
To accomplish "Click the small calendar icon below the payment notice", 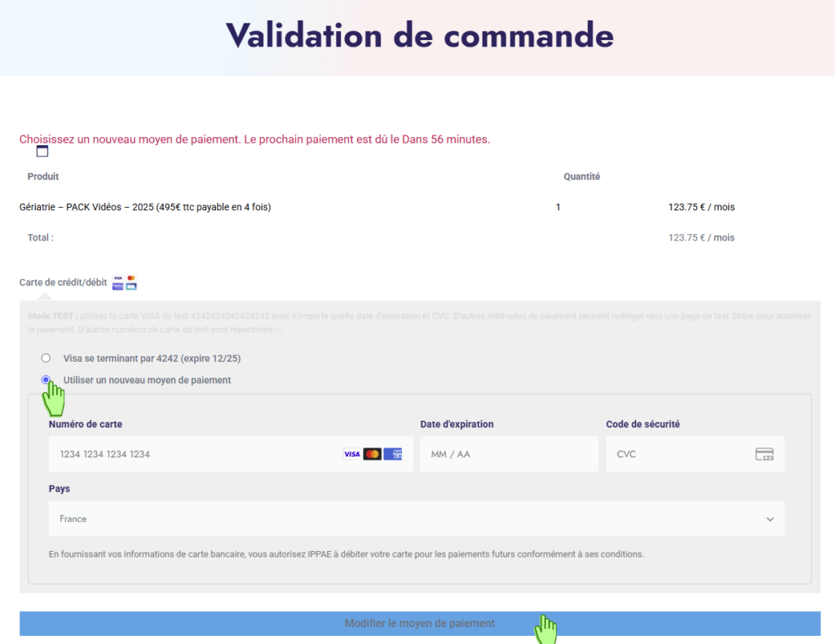I will pyautogui.click(x=42, y=152).
